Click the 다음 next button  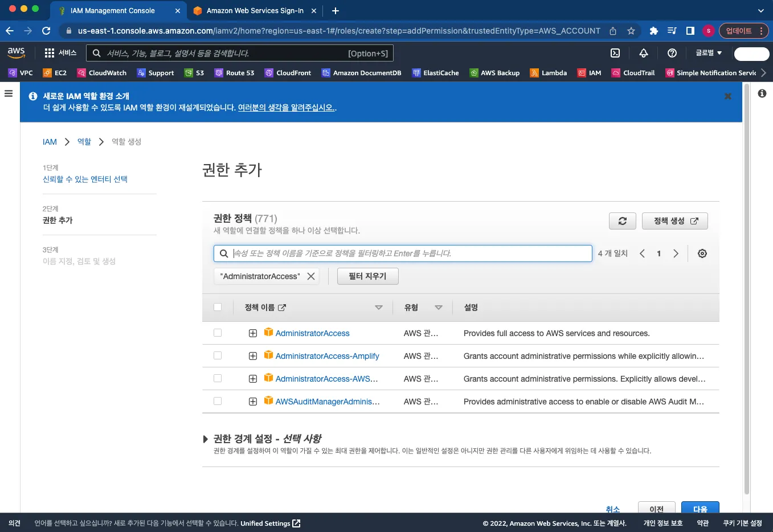[700, 508]
